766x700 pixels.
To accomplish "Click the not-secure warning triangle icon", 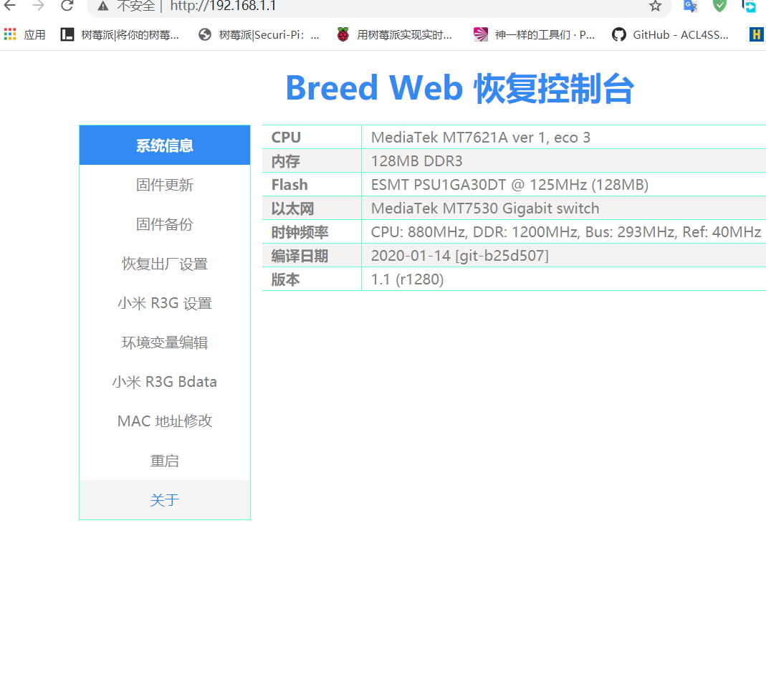I will pyautogui.click(x=103, y=6).
